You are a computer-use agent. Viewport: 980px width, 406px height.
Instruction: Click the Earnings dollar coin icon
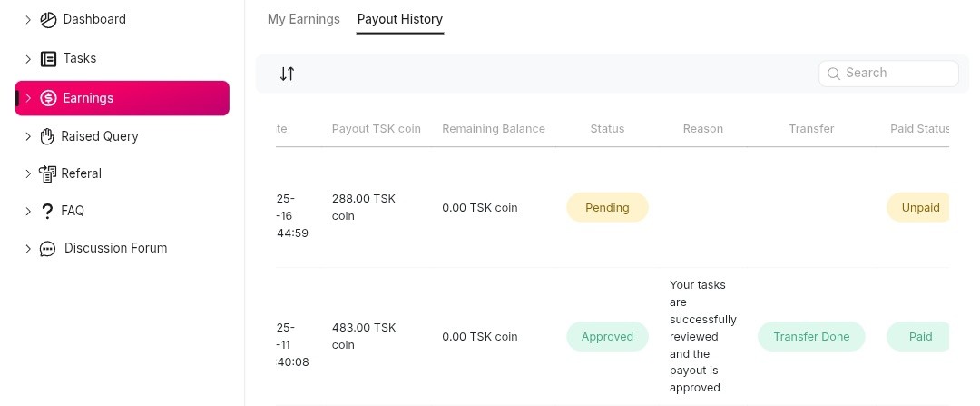(x=48, y=98)
